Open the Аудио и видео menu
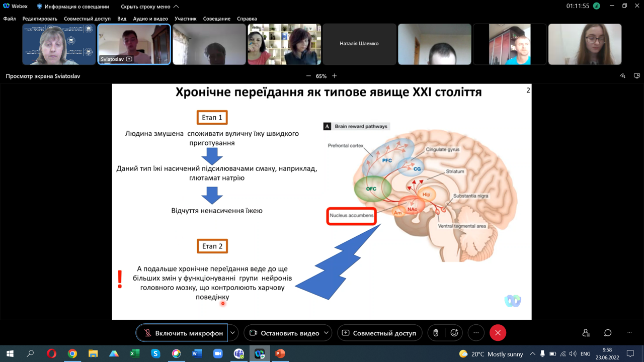This screenshot has height=362, width=644. point(150,19)
